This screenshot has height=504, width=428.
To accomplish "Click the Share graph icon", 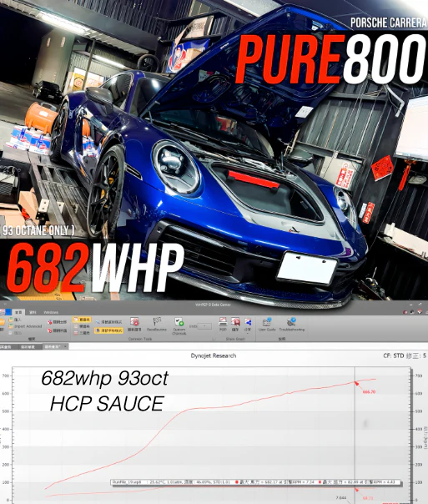I will [x=248, y=324].
